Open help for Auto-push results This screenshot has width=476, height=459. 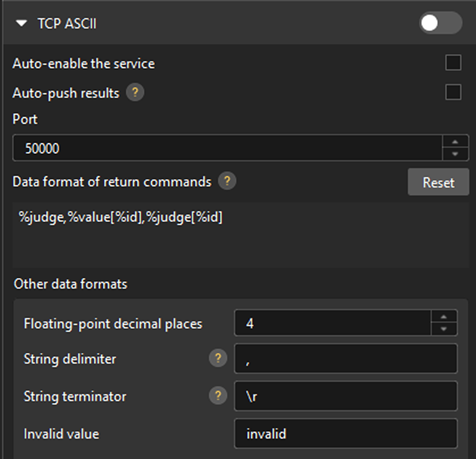(135, 93)
